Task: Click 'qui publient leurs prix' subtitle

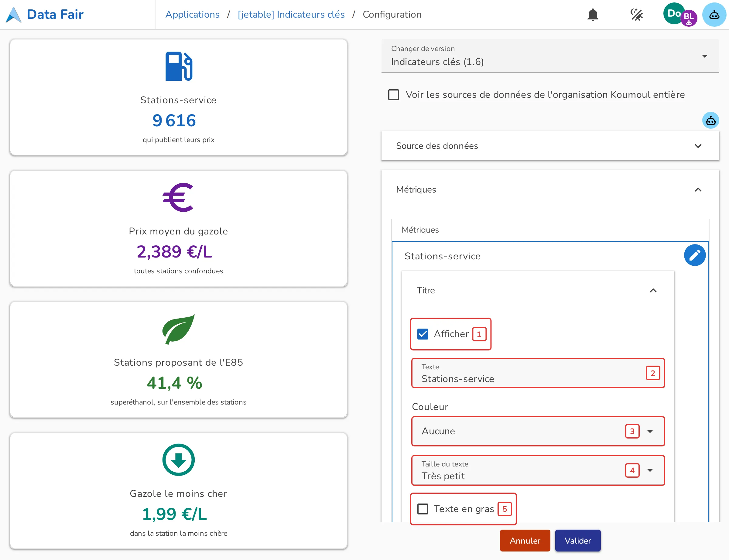Action: click(x=178, y=140)
